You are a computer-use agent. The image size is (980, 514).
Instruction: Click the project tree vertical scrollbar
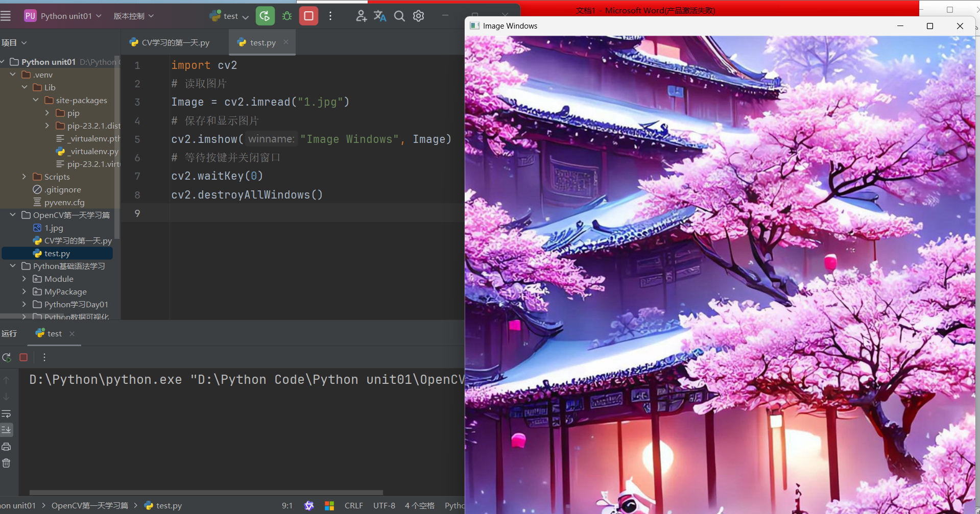(117, 147)
